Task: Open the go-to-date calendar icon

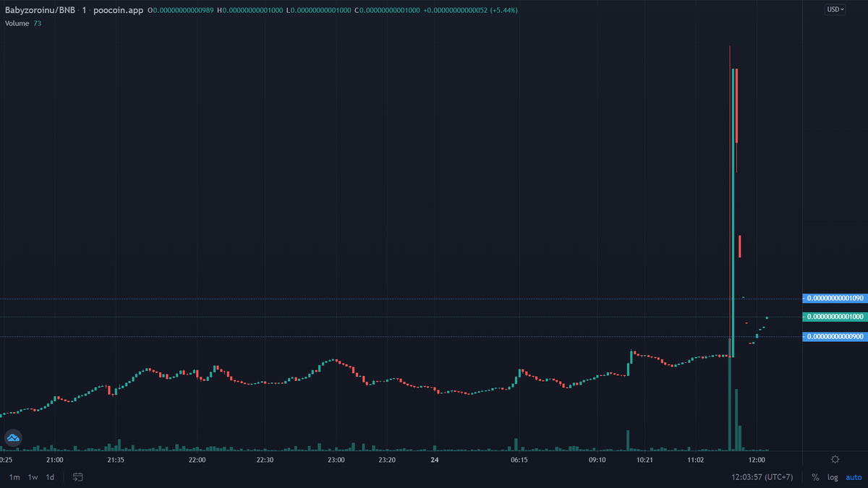Action: 78,477
